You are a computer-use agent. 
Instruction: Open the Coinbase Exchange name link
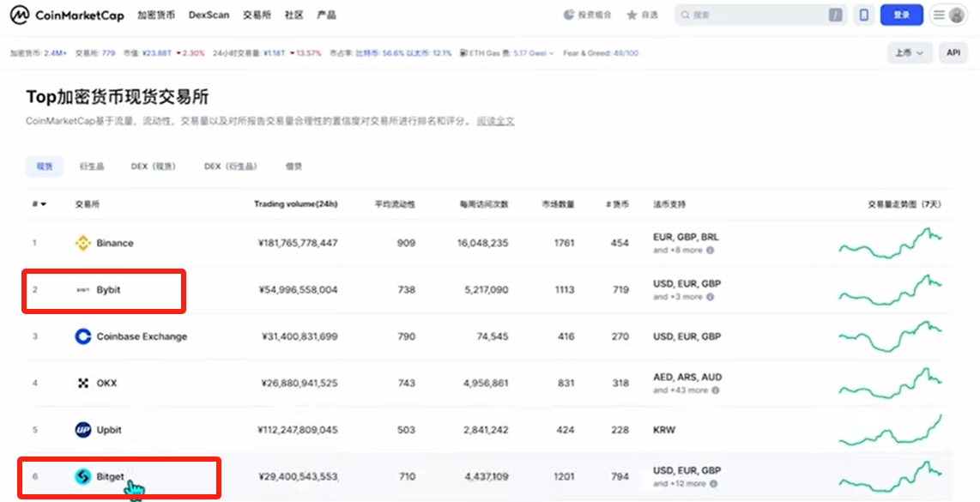142,336
